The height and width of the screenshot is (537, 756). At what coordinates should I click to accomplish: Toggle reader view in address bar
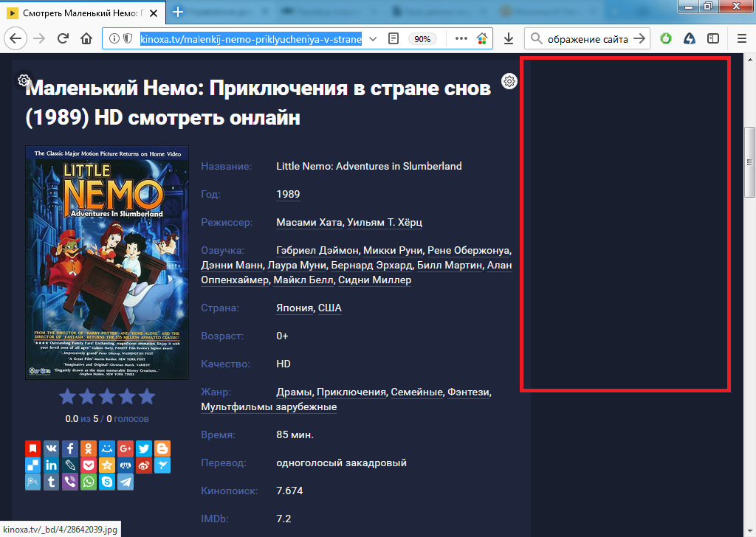click(x=394, y=38)
